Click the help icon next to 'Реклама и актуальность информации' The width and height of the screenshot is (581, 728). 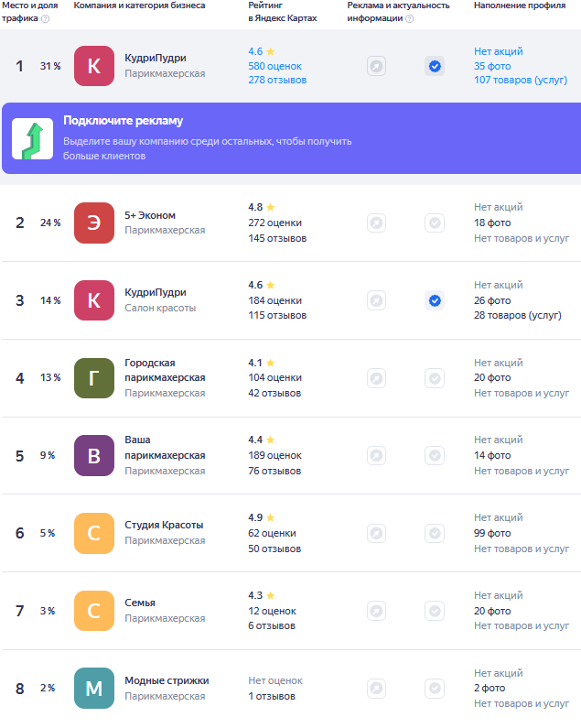click(x=410, y=18)
